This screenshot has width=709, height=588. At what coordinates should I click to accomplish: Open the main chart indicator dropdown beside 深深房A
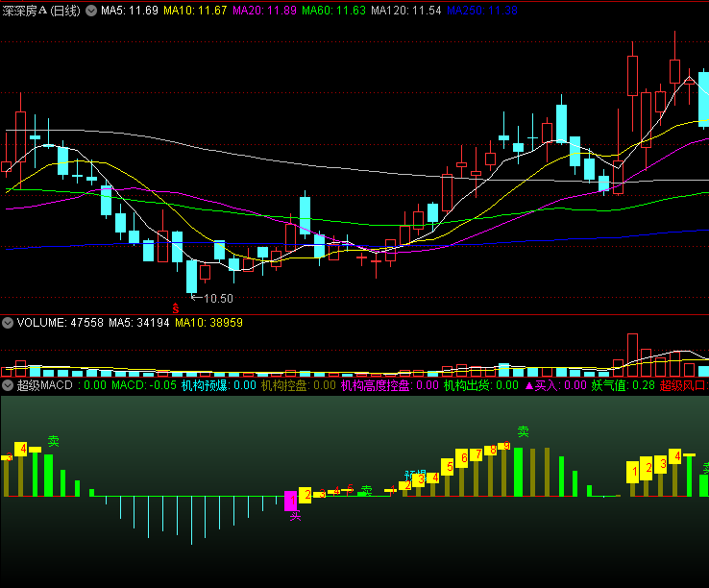point(91,11)
